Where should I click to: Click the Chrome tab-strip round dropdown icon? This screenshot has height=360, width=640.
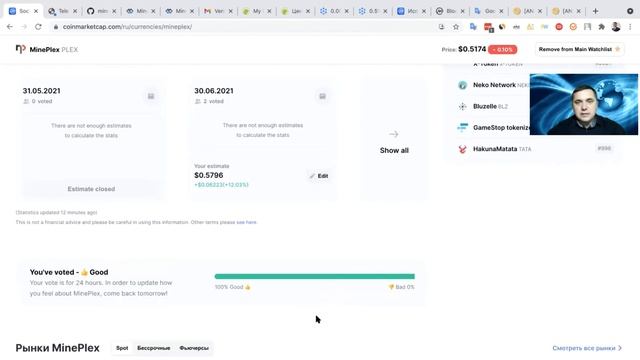pos(630,11)
